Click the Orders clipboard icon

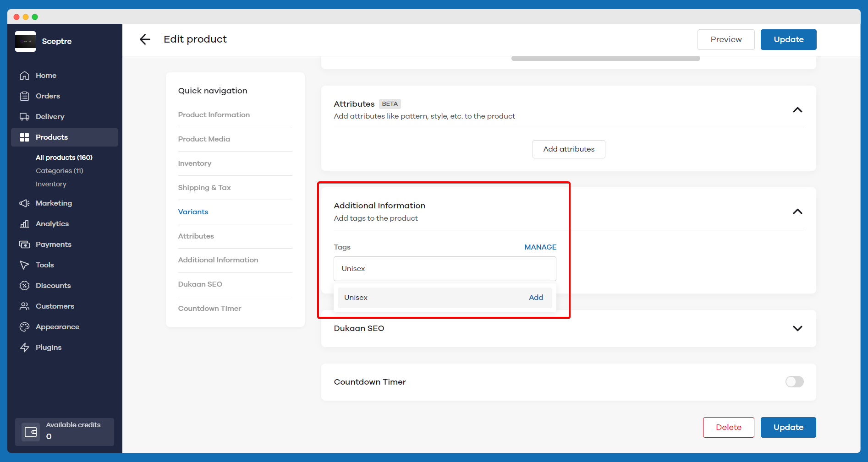[x=24, y=96]
